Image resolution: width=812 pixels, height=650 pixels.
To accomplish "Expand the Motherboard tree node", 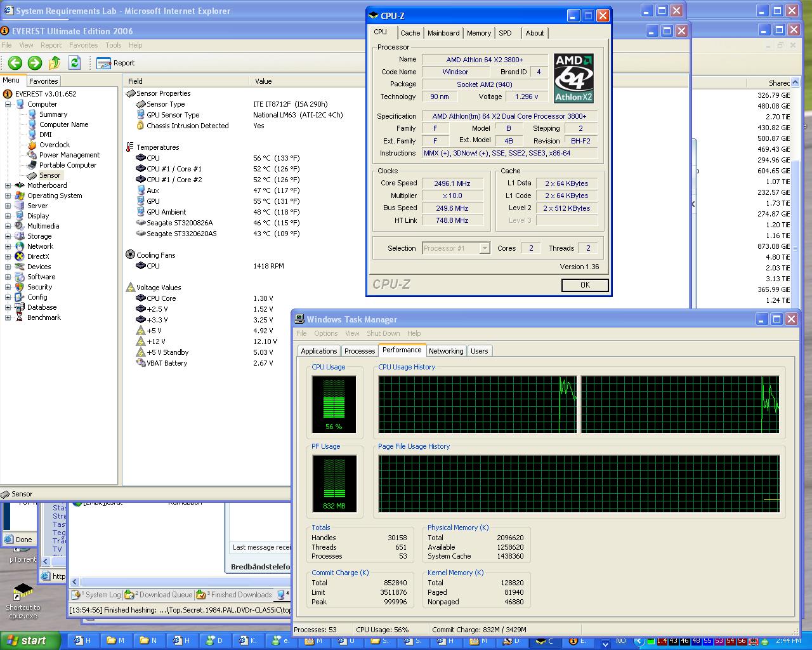I will tap(8, 186).
